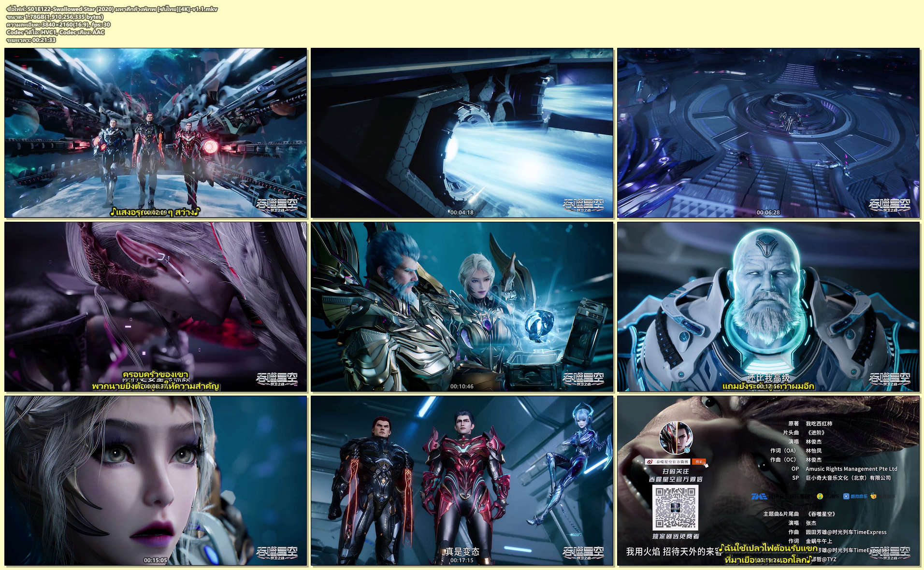This screenshot has width=924, height=570.
Task: Click the 00:15:05 timestamp label
Action: click(x=155, y=560)
